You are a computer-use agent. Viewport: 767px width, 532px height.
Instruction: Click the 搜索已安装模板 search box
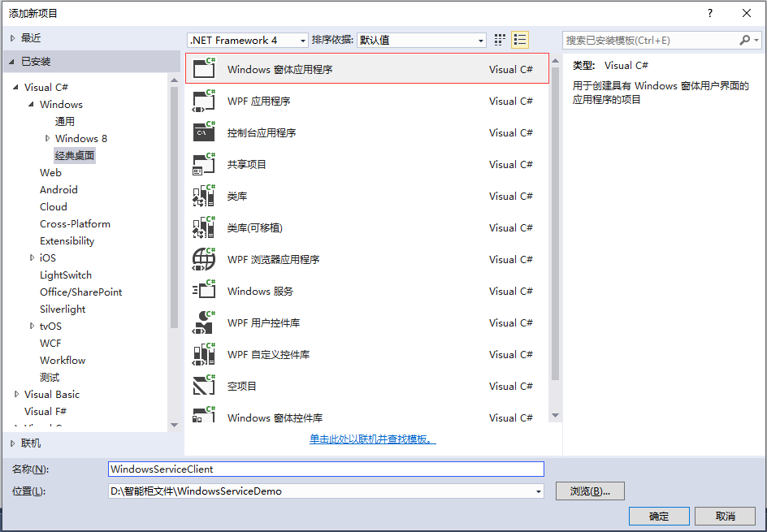651,40
